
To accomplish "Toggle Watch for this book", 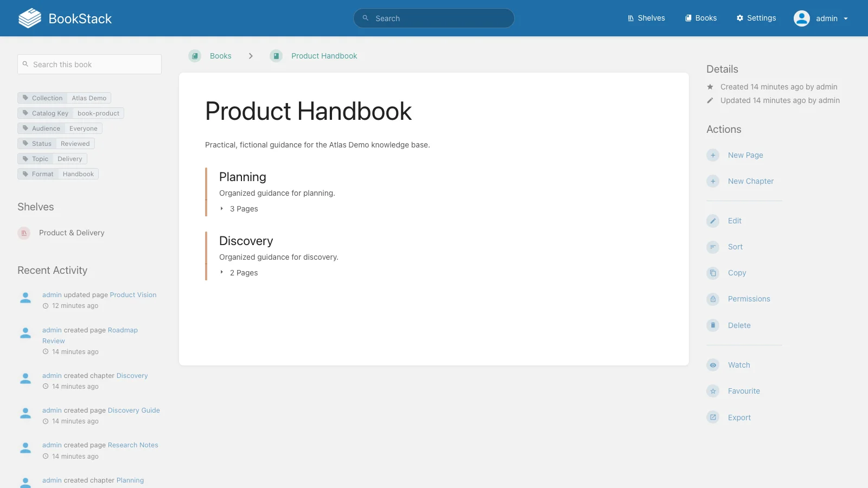I will [x=739, y=365].
